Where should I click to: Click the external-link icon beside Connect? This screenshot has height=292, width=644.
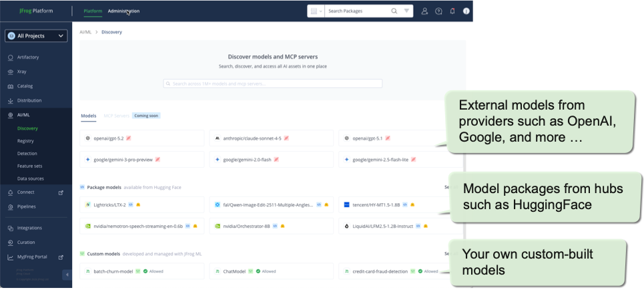coord(61,192)
